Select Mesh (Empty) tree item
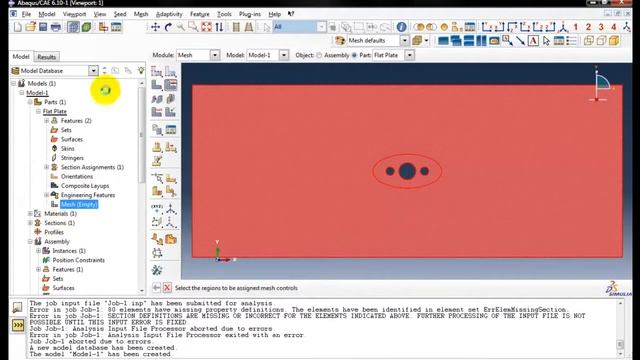640x360 pixels. coord(79,204)
